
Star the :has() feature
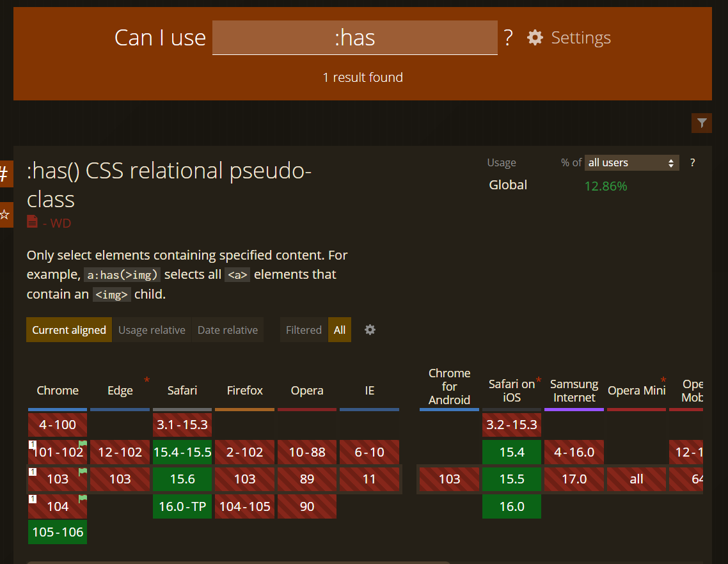tap(4, 214)
